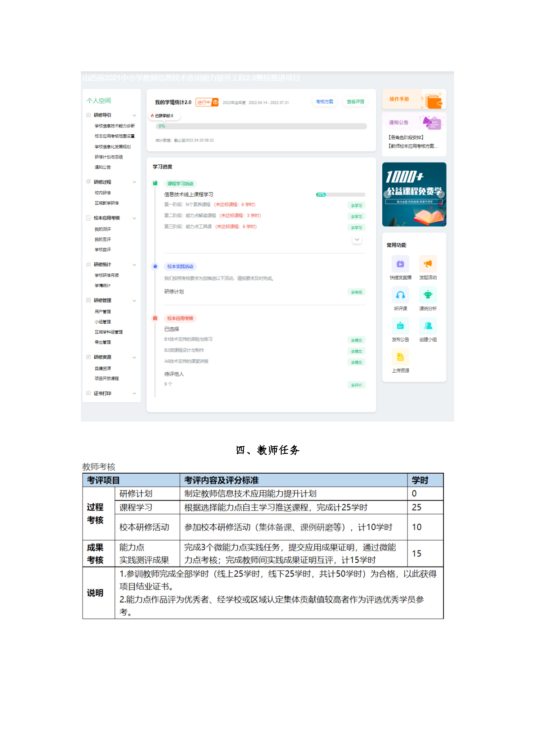The width and height of the screenshot is (535, 756).
Task: Click the banner carousel left arrow
Action: point(387,194)
